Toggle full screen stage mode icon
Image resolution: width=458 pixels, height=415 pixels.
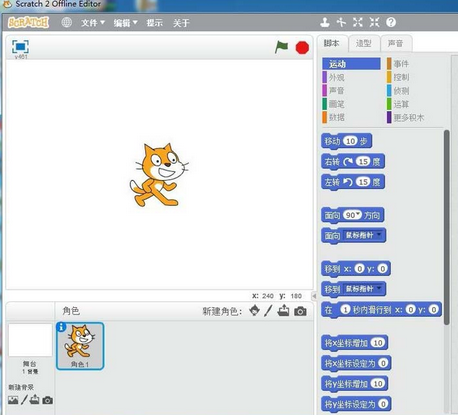coord(20,47)
